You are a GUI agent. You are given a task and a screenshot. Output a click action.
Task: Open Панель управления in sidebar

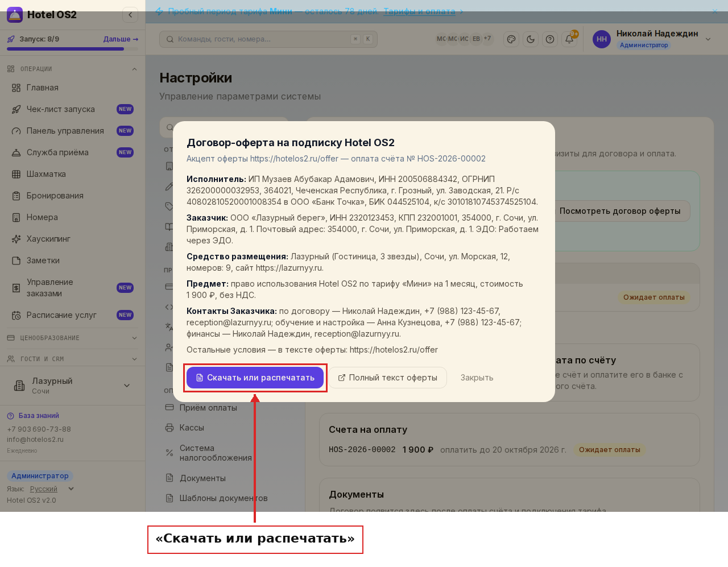pyautogui.click(x=72, y=131)
